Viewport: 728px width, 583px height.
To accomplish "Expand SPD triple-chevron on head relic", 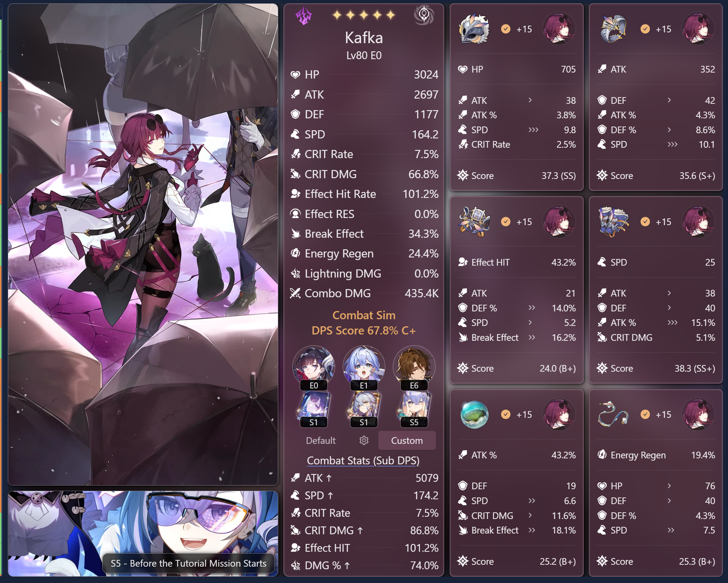I will click(533, 130).
